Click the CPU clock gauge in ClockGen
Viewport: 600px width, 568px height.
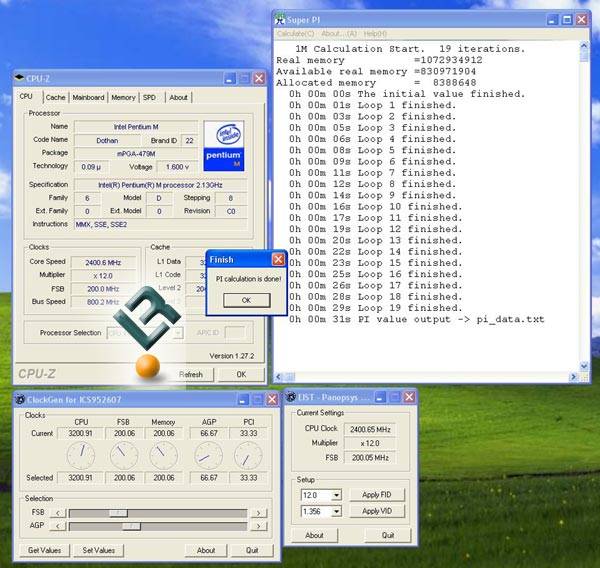pos(81,455)
